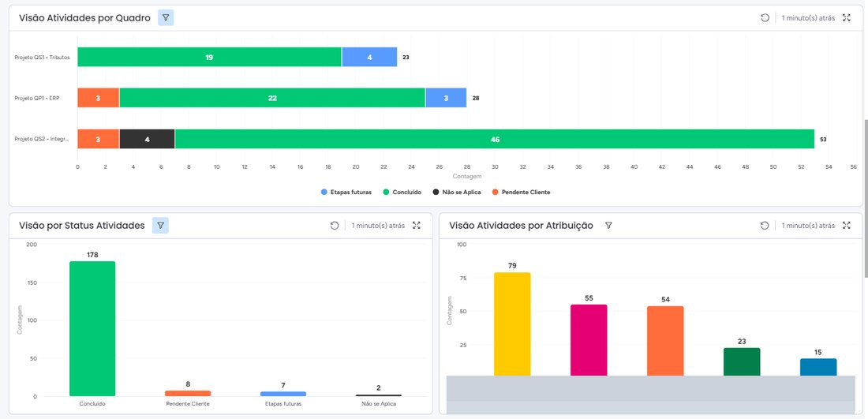Refresh the Visão Atividades por Quadro widget
This screenshot has height=419, width=868.
765,17
